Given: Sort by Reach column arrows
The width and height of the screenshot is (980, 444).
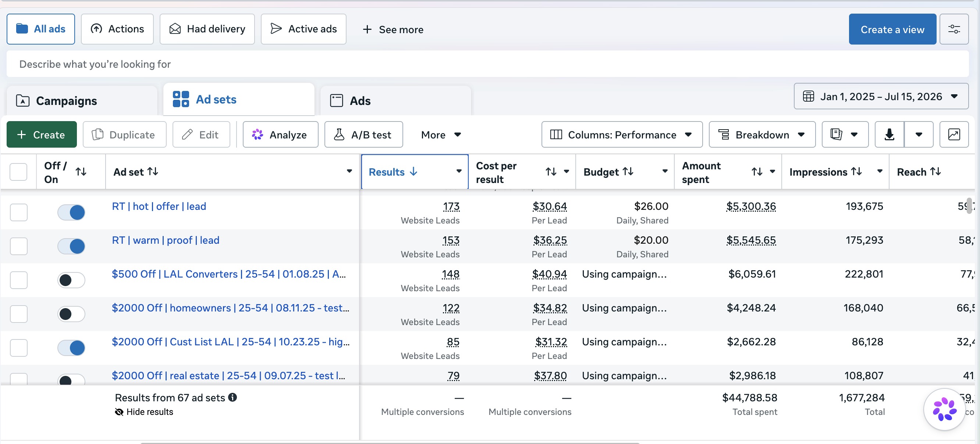Looking at the screenshot, I should coord(935,171).
